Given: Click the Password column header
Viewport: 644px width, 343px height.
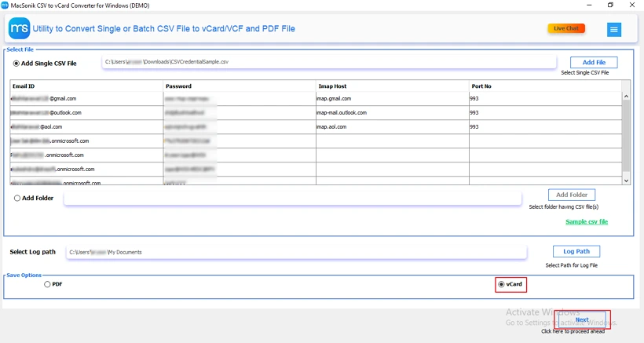Looking at the screenshot, I should 240,86.
